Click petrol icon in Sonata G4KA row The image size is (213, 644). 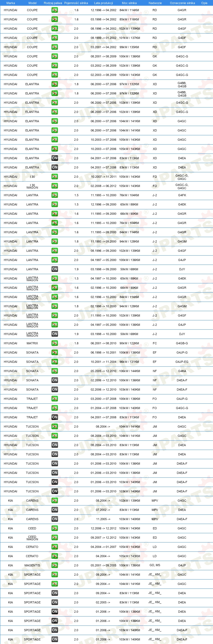[55, 371]
